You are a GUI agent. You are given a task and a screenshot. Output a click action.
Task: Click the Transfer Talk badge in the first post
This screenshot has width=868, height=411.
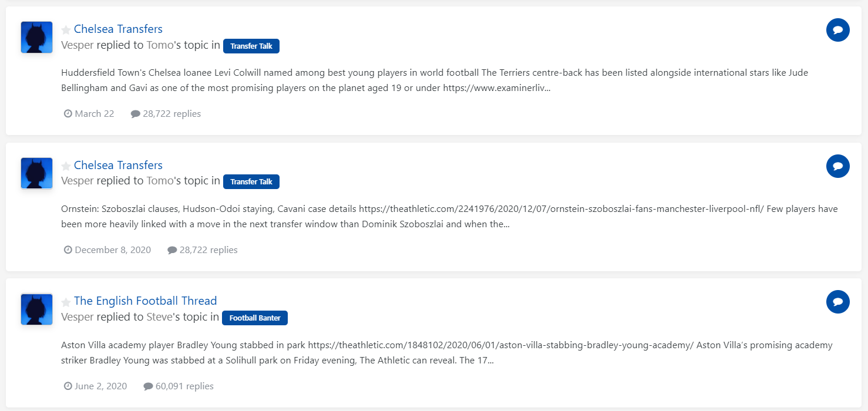pyautogui.click(x=251, y=46)
